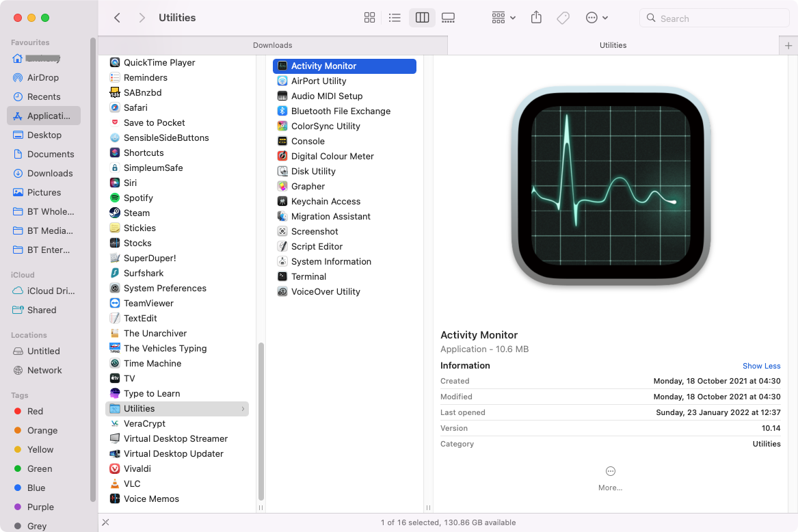
Task: Expand the Utilities folder chevron
Action: point(243,409)
